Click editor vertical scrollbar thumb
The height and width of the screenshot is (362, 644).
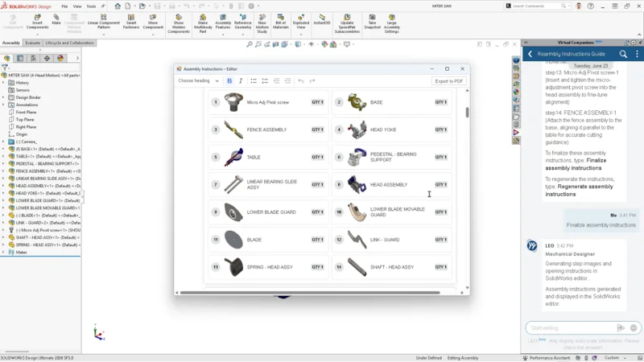coord(467,112)
